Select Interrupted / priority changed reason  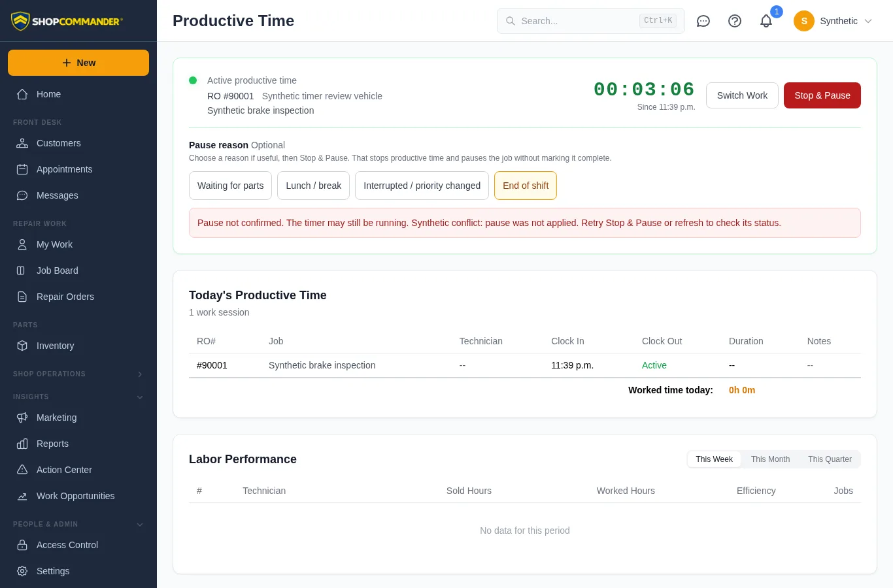coord(422,186)
